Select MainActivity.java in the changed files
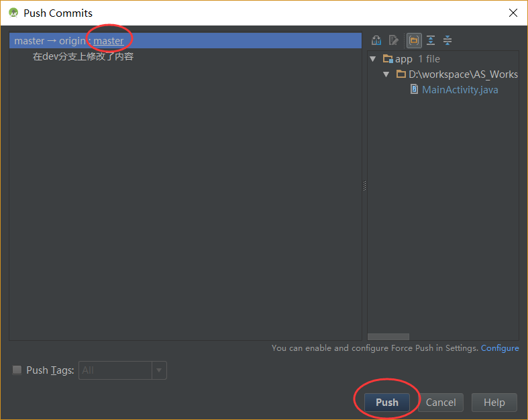The height and width of the screenshot is (420, 528). point(460,90)
